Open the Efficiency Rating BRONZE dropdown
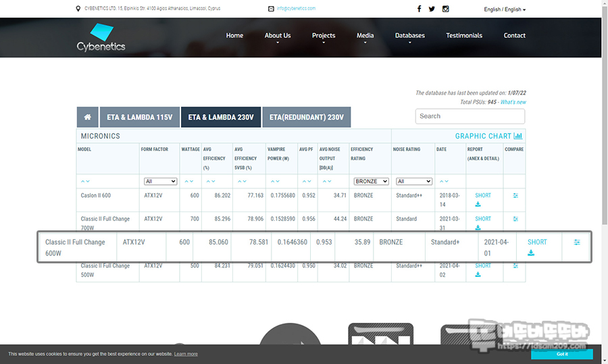 point(371,182)
